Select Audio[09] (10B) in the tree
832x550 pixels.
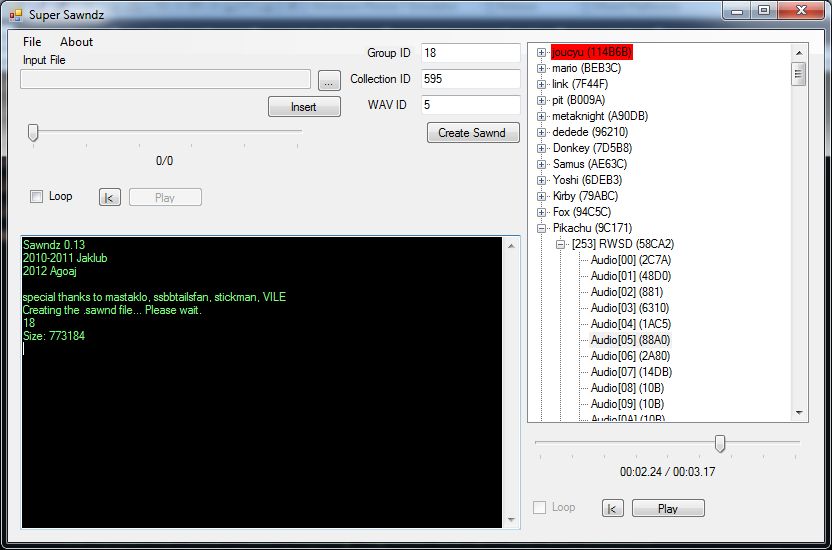click(x=627, y=404)
